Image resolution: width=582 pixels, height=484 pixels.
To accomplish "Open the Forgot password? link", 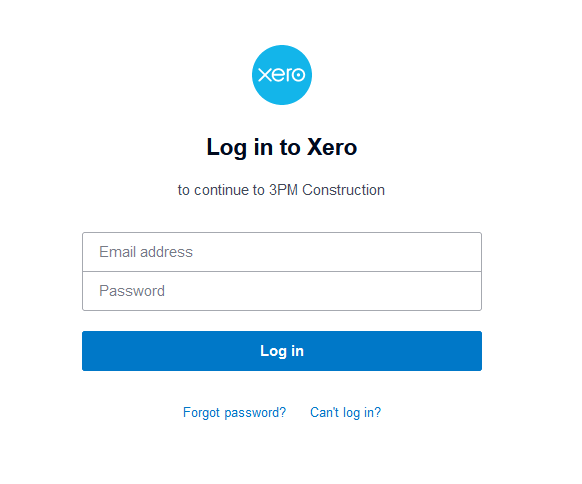I will tap(234, 412).
